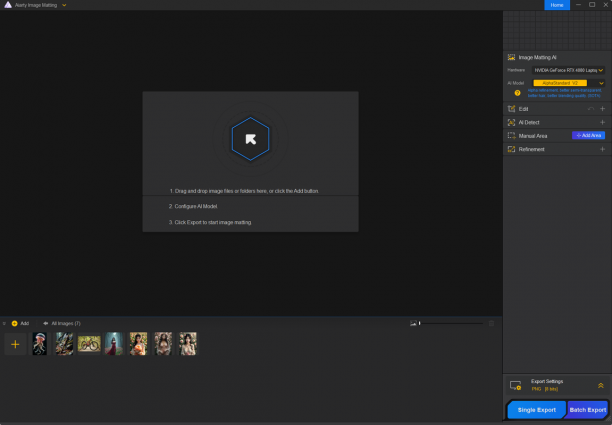Screen dimensions: 612x425
Task: Open the Aiarty Image Matting title dropdown arrow
Action: point(64,5)
